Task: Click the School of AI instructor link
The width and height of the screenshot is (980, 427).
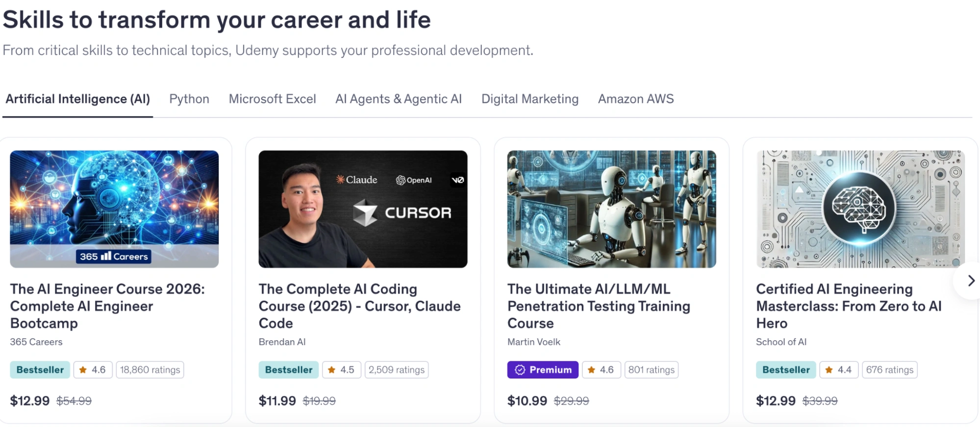Action: tap(781, 342)
